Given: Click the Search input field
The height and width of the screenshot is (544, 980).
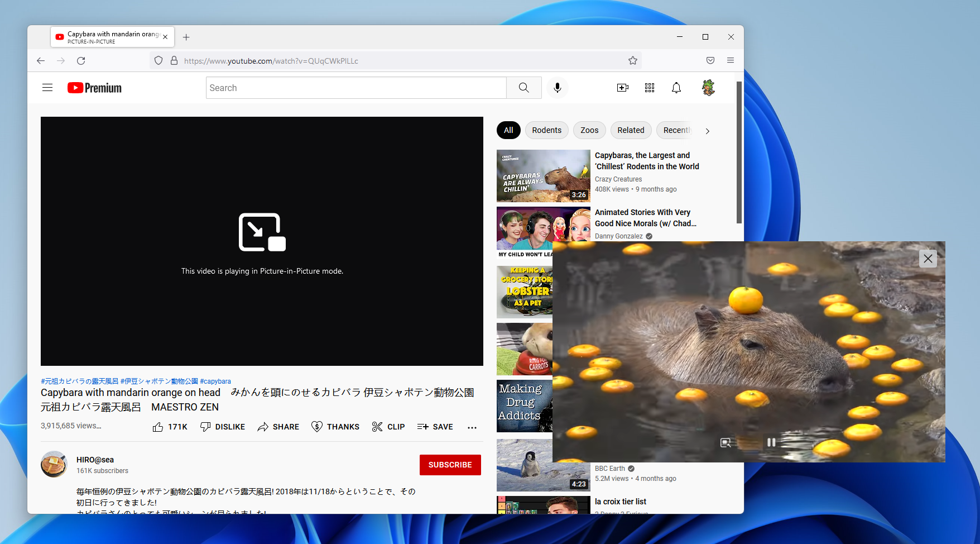Looking at the screenshot, I should [x=356, y=88].
